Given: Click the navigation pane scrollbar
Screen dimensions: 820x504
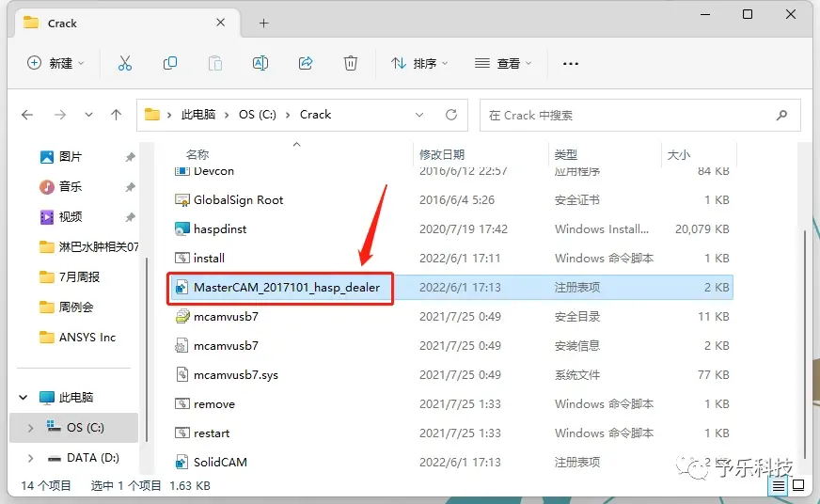Looking at the screenshot, I should [147, 349].
